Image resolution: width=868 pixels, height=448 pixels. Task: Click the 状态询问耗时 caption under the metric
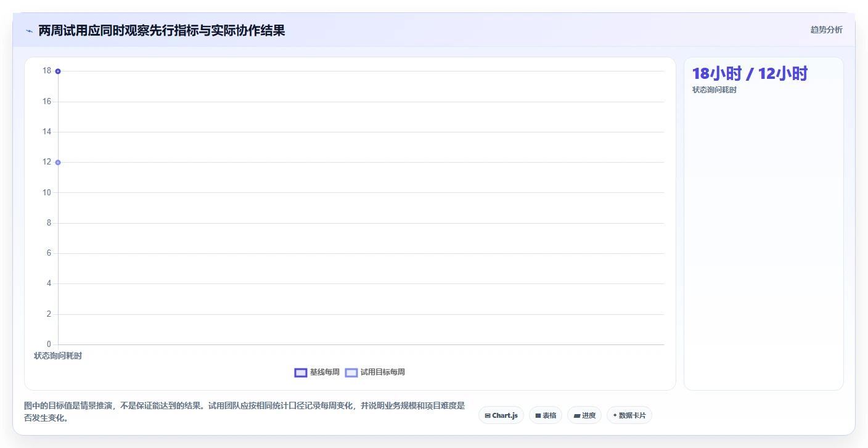point(714,90)
